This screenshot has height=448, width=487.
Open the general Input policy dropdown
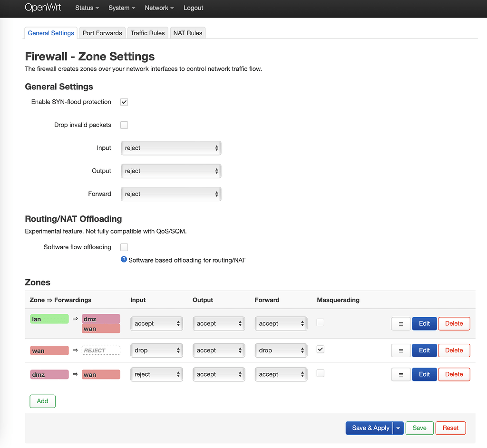pyautogui.click(x=171, y=148)
